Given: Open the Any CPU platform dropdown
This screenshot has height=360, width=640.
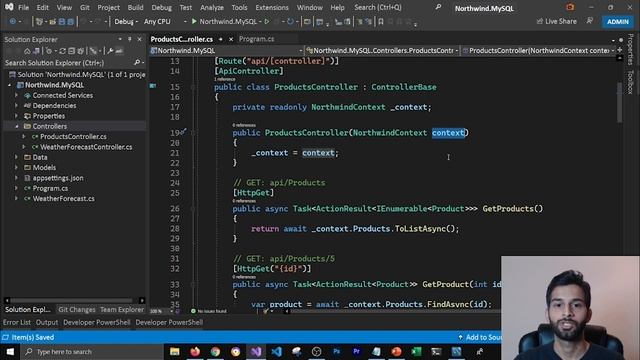Looking at the screenshot, I should coord(165,21).
